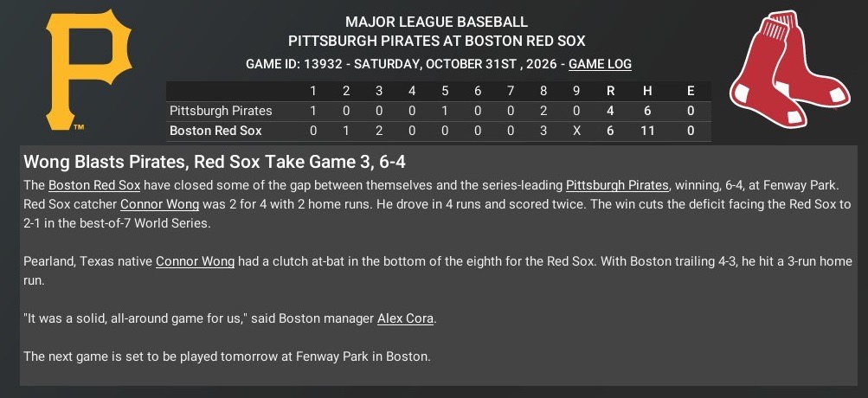The image size is (868, 398).
Task: Click Boston's total hits value 11
Action: 647,132
